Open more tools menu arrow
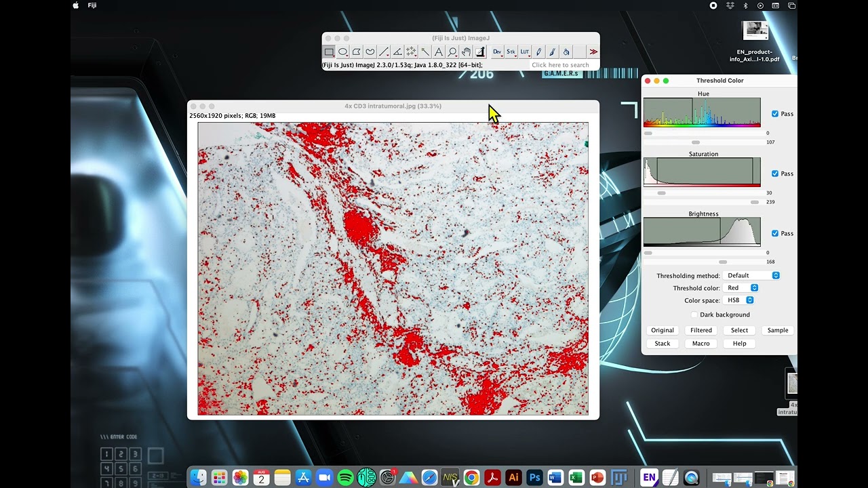Viewport: 868px width, 488px height. click(593, 52)
